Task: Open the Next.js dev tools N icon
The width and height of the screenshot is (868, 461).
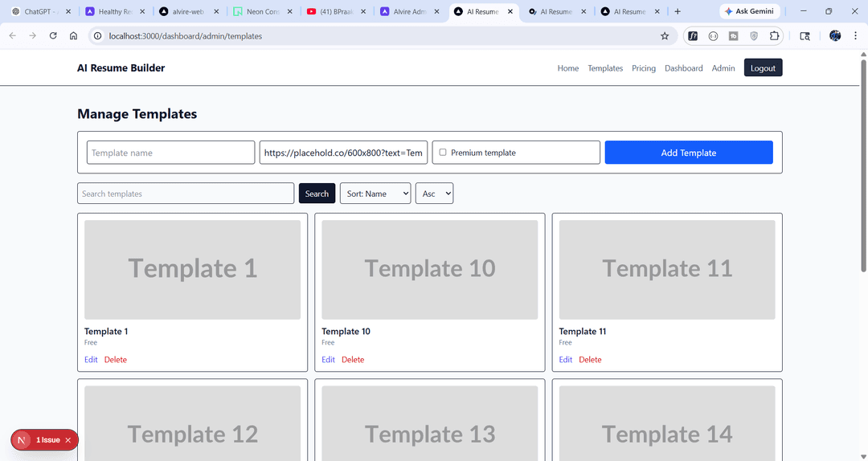Action: click(x=22, y=440)
